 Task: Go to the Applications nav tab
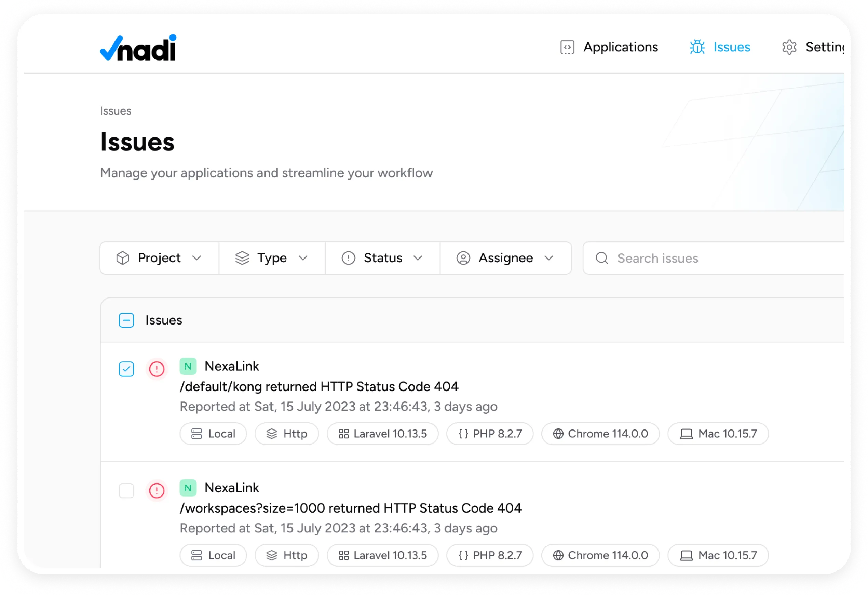pyautogui.click(x=620, y=48)
